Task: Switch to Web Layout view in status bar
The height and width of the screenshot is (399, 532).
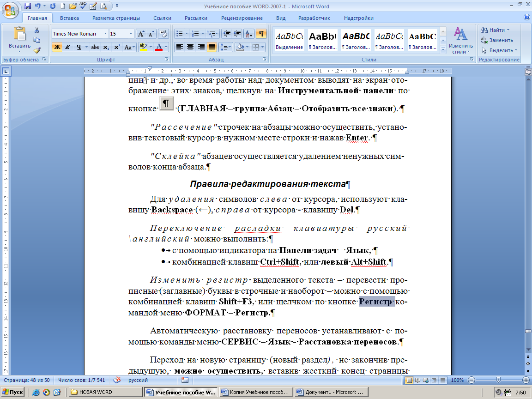Action: pyautogui.click(x=426, y=381)
